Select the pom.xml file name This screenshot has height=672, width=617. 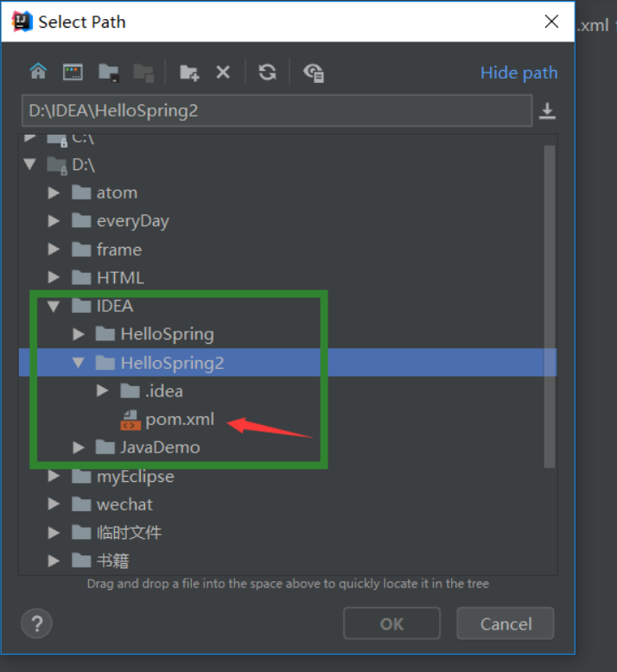tap(180, 420)
